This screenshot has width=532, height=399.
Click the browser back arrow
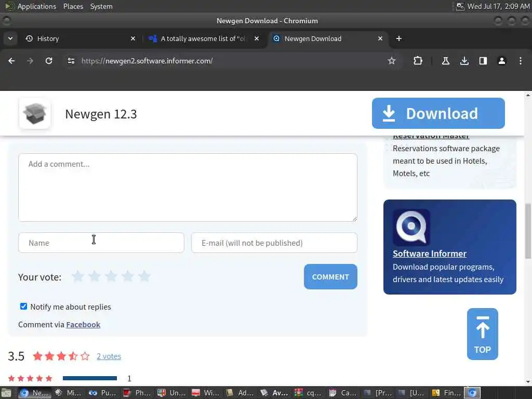[x=11, y=61]
